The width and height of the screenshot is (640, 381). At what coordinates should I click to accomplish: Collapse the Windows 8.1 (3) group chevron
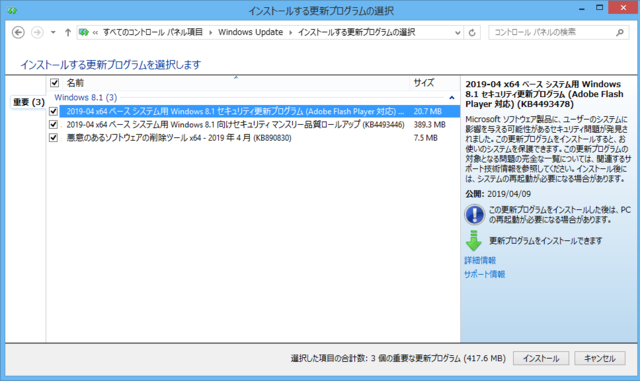pyautogui.click(x=451, y=98)
